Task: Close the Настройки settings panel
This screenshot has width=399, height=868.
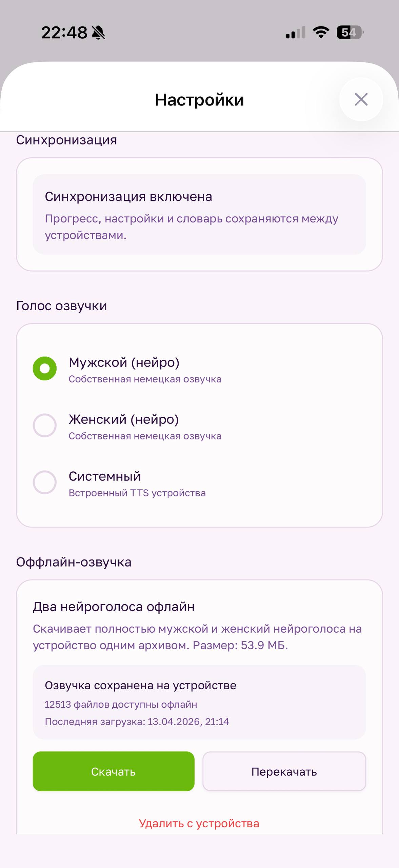Action: click(361, 99)
